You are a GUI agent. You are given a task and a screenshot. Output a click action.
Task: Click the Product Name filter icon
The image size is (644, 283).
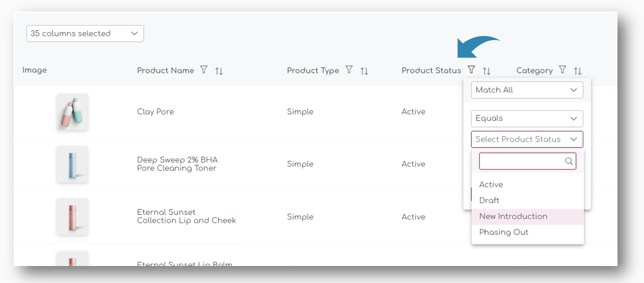[x=204, y=70]
